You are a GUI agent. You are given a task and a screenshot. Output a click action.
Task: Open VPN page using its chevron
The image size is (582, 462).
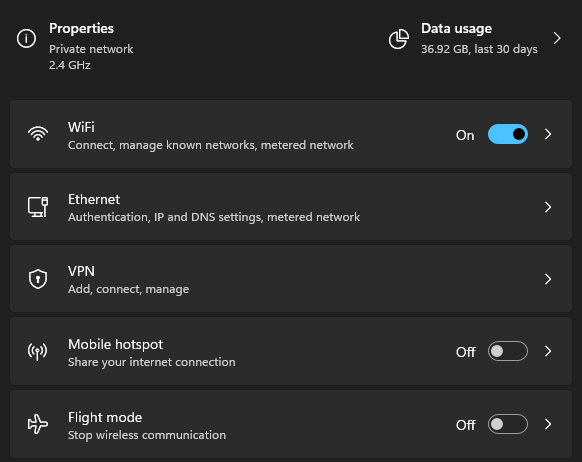548,279
